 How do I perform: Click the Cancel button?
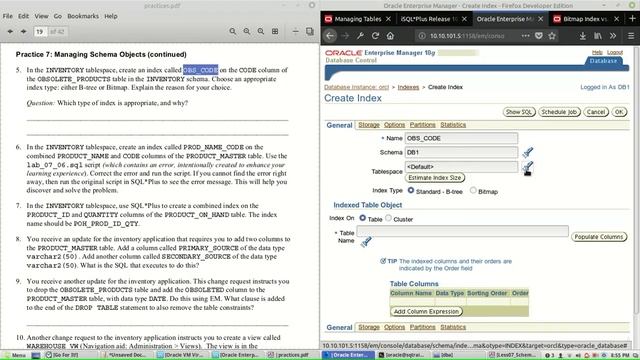pos(596,112)
